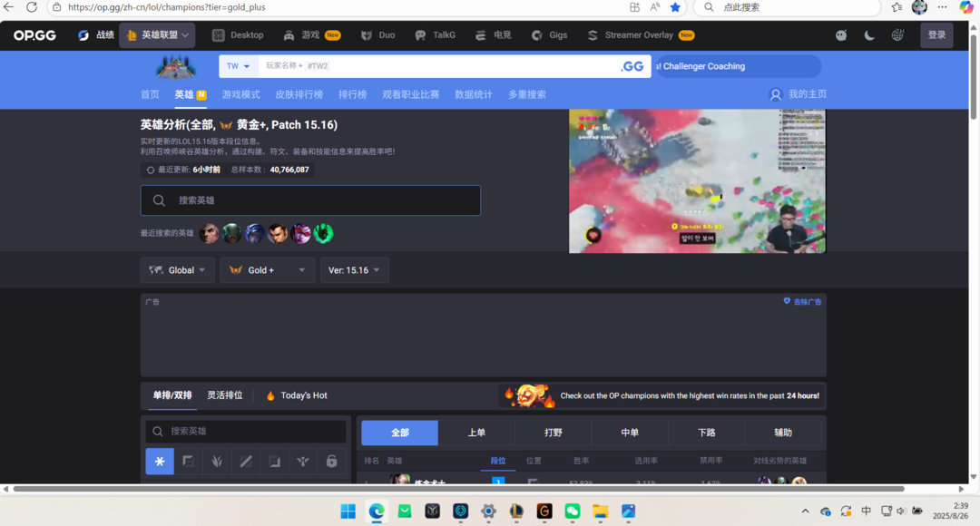Image resolution: width=980 pixels, height=526 pixels.
Task: Select the 单排/双排 queue tab
Action: [x=171, y=396]
